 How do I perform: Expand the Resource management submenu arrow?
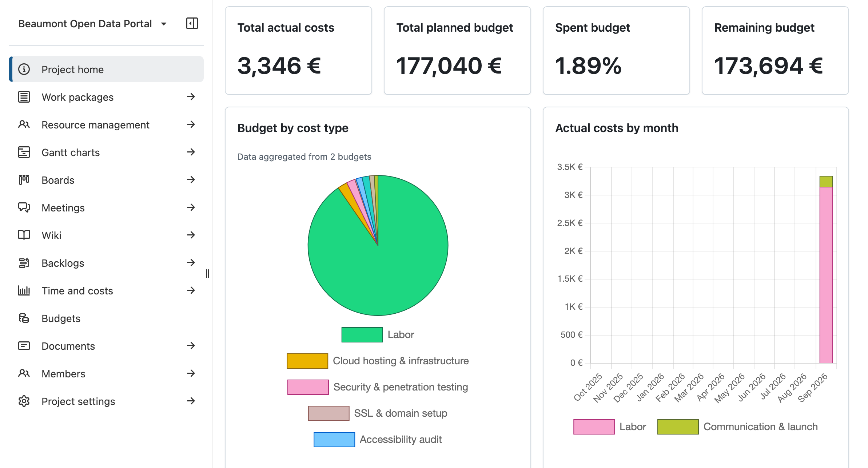click(x=191, y=124)
